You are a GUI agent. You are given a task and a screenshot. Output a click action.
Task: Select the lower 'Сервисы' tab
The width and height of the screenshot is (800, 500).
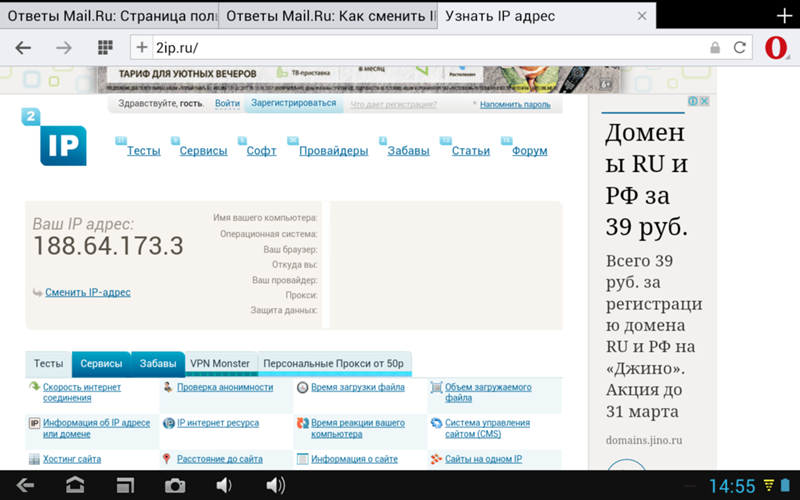click(101, 364)
